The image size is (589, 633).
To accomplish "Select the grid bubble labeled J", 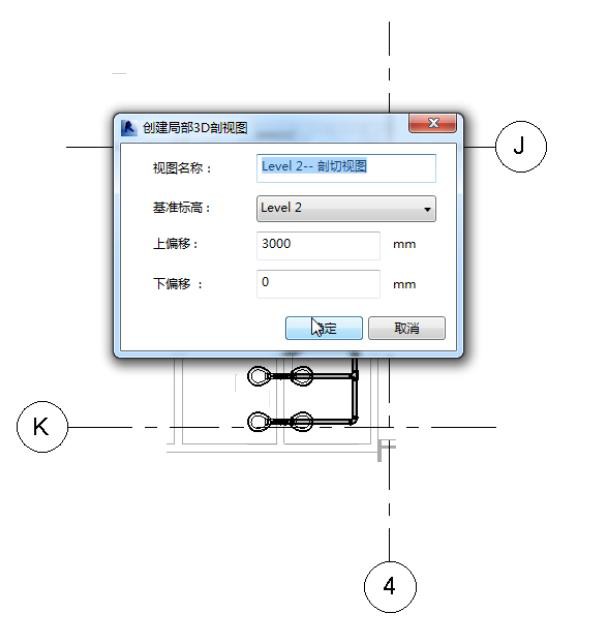I will tap(521, 146).
